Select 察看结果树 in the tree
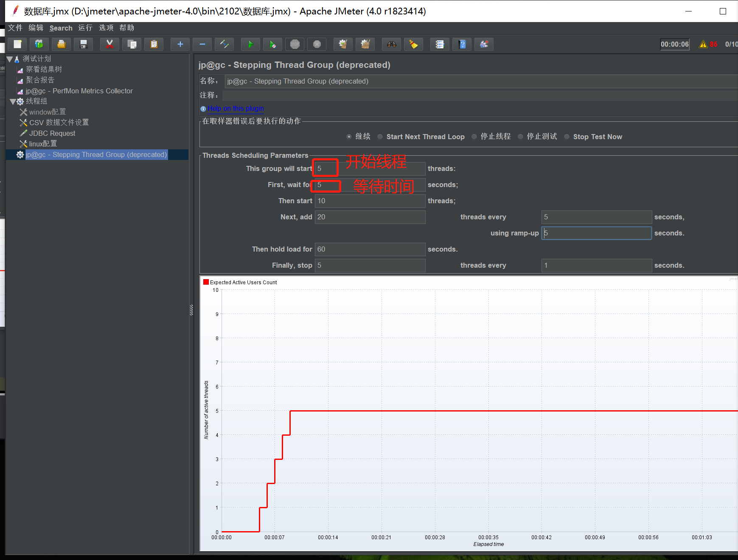This screenshot has width=738, height=560. click(44, 70)
